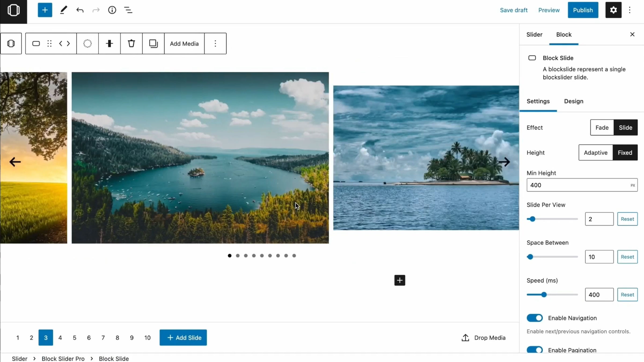Select slide 5 in the slide navigation
Screen dimensions: 644x362
click(x=74, y=337)
